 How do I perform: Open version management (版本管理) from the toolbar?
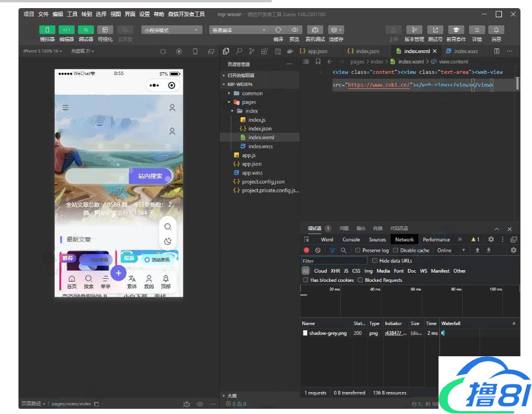click(x=414, y=30)
